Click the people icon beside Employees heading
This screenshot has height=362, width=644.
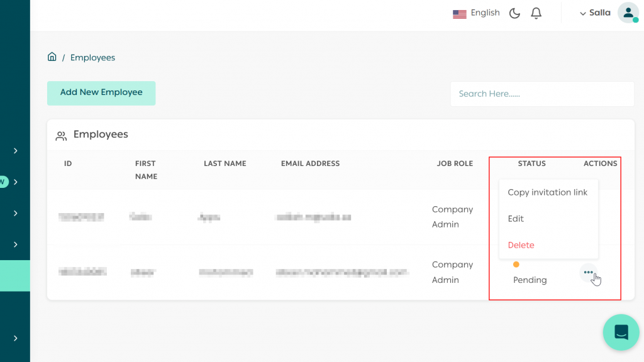tap(61, 136)
